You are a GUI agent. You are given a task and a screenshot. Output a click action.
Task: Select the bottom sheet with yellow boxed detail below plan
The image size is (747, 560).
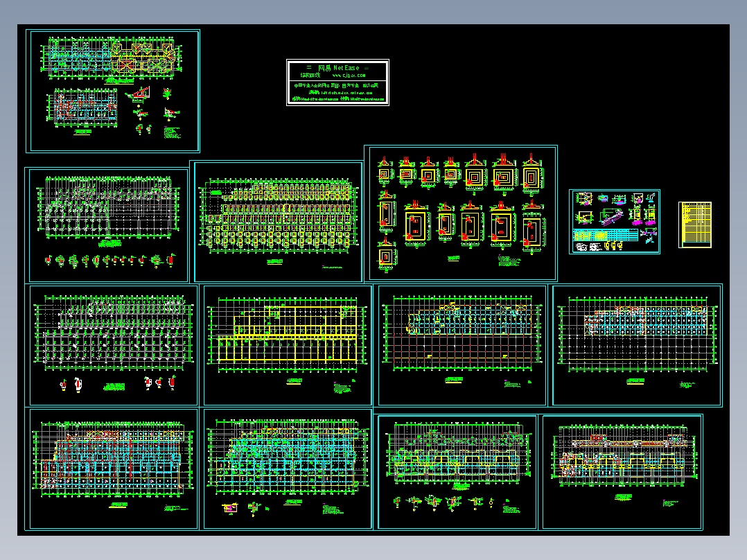click(288, 469)
